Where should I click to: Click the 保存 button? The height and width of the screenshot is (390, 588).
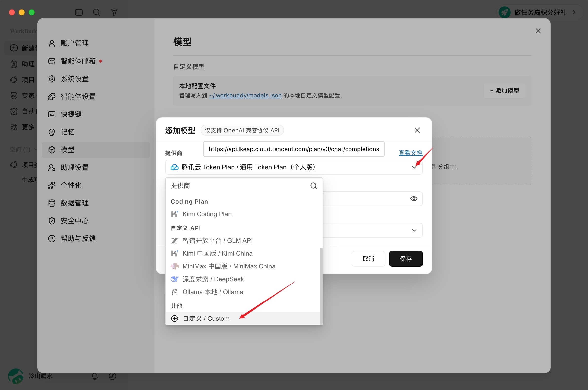pyautogui.click(x=405, y=259)
